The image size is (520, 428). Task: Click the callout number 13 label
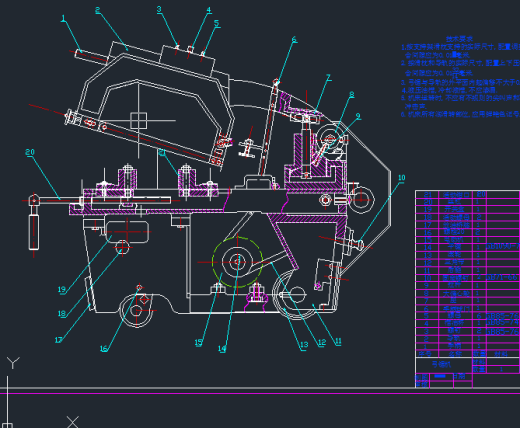pos(304,345)
